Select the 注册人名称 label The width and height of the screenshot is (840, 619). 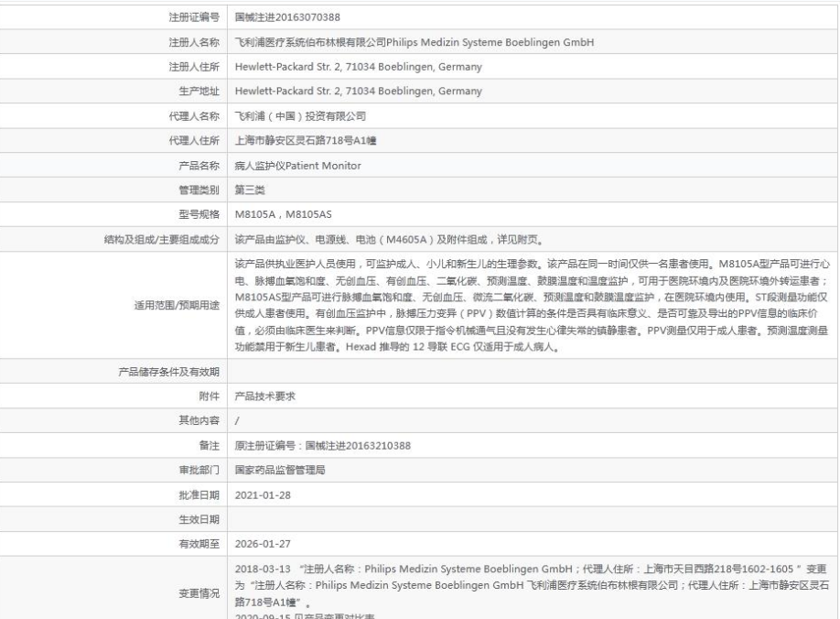pyautogui.click(x=194, y=42)
